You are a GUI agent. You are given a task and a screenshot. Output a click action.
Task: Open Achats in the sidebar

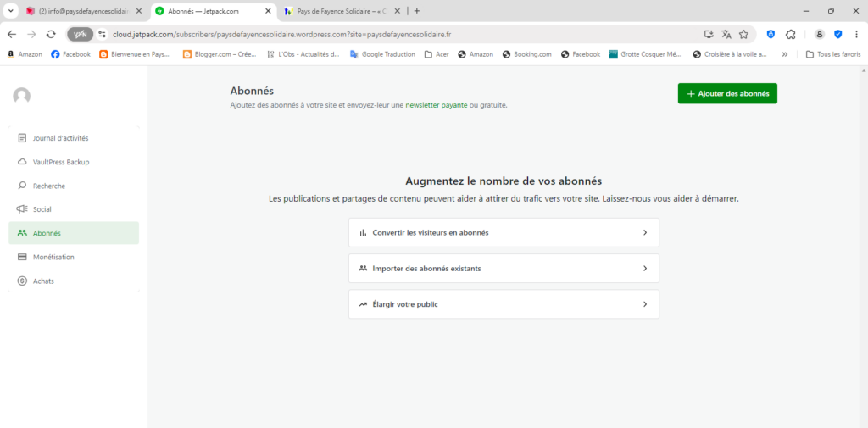pyautogui.click(x=44, y=281)
